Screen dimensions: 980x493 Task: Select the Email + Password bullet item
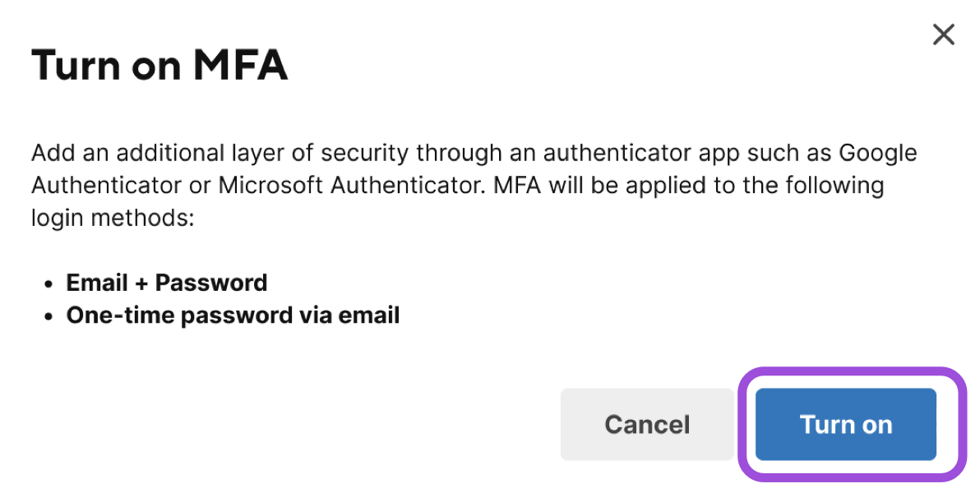pyautogui.click(x=166, y=282)
